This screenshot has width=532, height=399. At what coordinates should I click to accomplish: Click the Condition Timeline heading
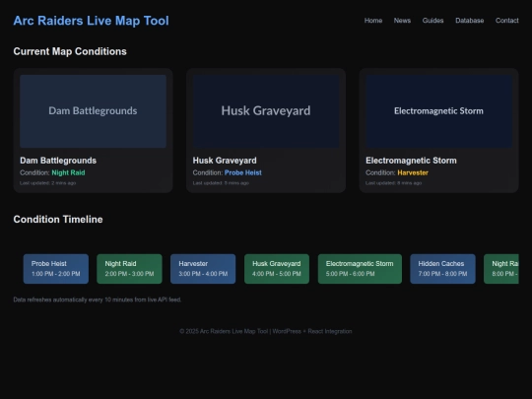coord(58,219)
